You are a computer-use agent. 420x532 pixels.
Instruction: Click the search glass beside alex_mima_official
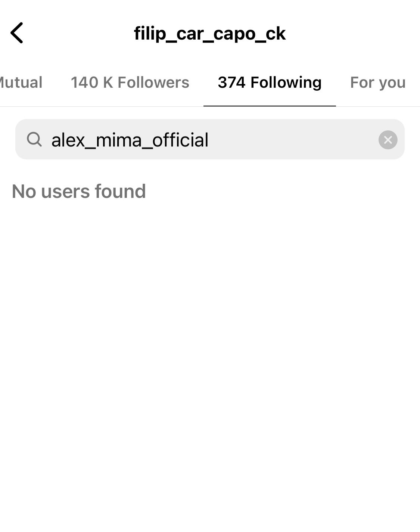34,140
